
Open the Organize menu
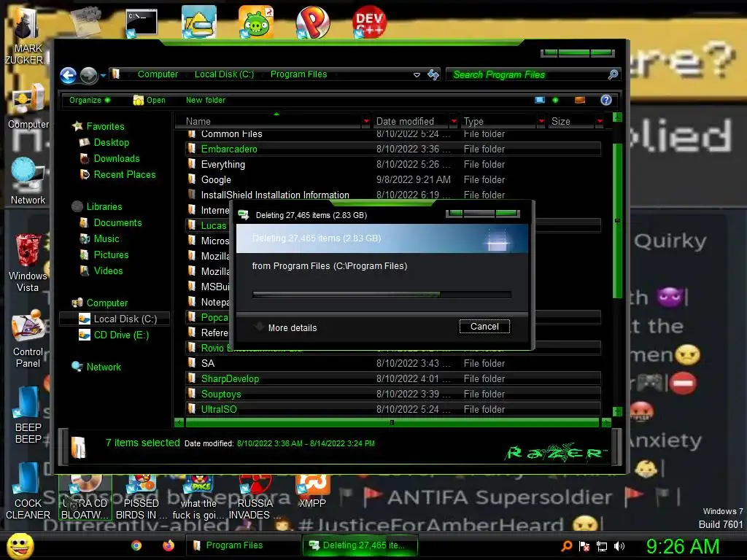click(x=90, y=100)
